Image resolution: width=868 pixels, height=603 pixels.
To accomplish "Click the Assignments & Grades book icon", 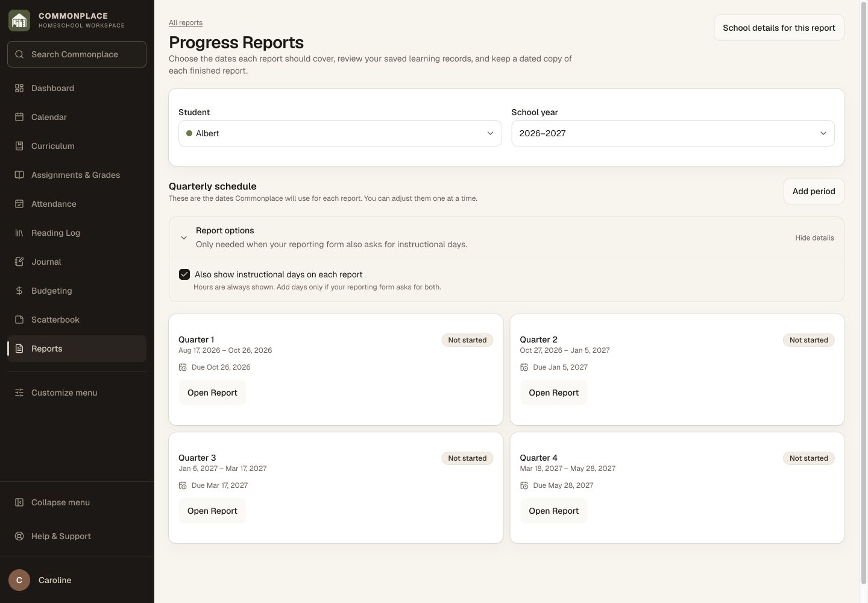I will [x=19, y=175].
